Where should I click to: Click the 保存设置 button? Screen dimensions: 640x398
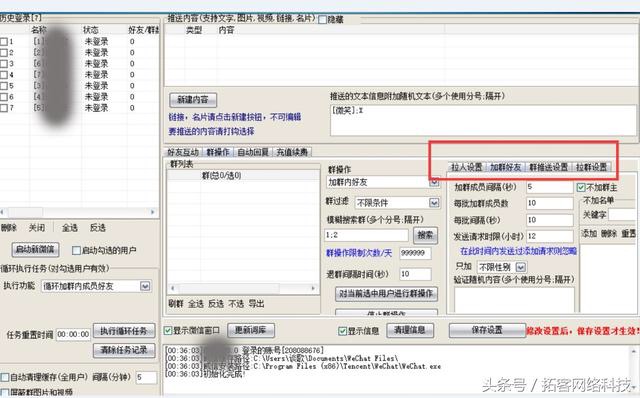487,330
